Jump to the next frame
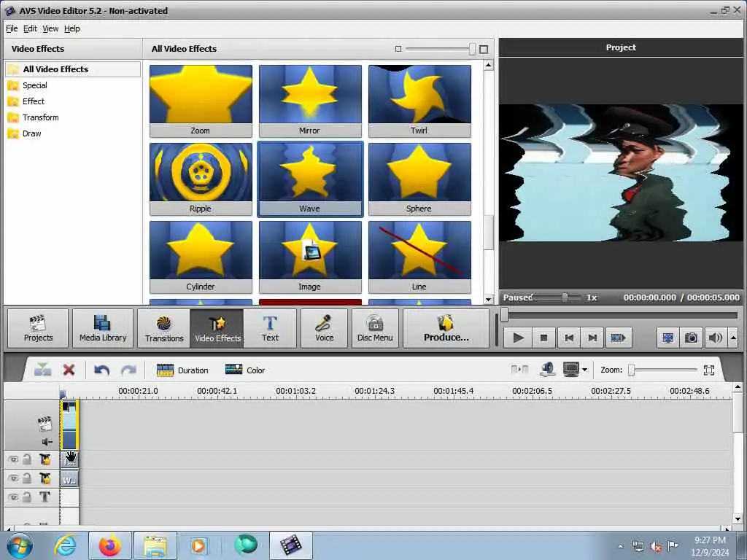Viewport: 747px width, 560px height. click(x=592, y=338)
